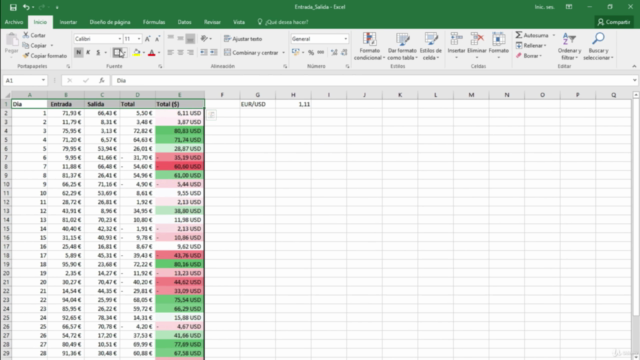This screenshot has width=640, height=360.
Task: Open Formato cells menu
Action: pos(498,45)
